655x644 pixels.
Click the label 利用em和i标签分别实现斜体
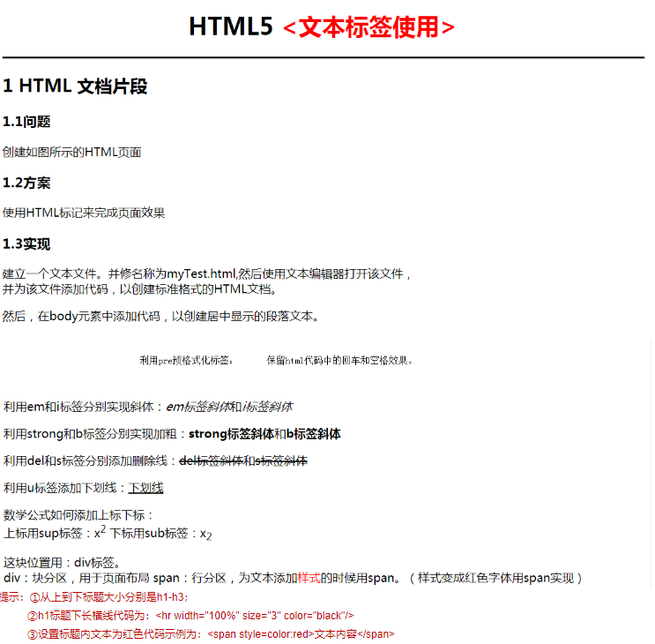tap(83, 407)
